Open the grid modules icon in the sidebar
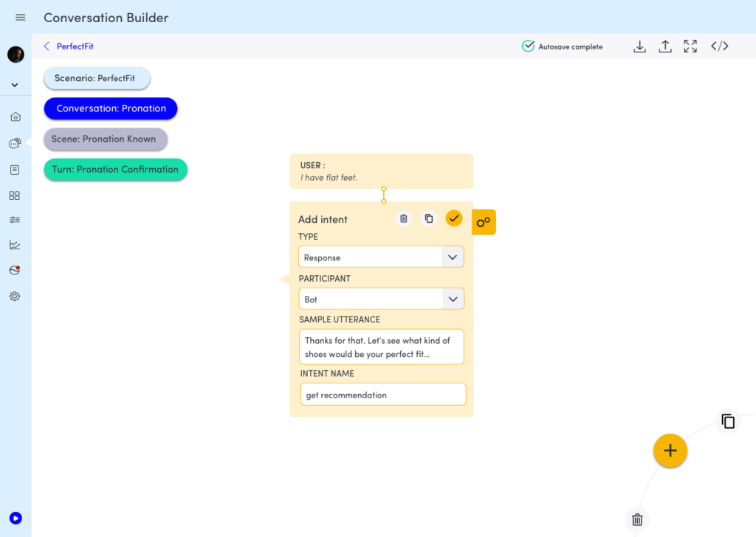756x537 pixels. [15, 195]
